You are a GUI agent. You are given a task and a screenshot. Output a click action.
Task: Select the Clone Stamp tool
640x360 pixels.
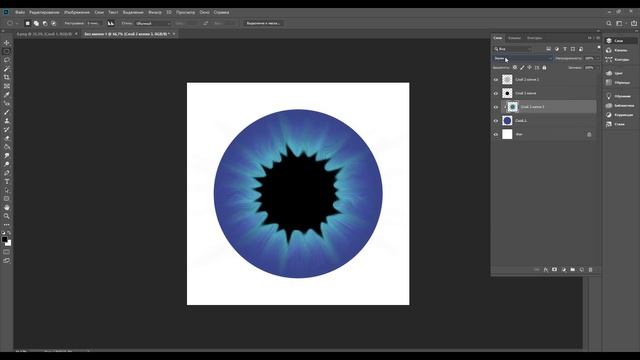(7, 121)
